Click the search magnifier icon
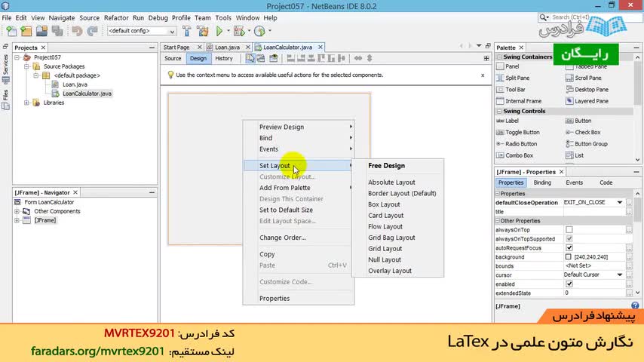 pos(544,17)
